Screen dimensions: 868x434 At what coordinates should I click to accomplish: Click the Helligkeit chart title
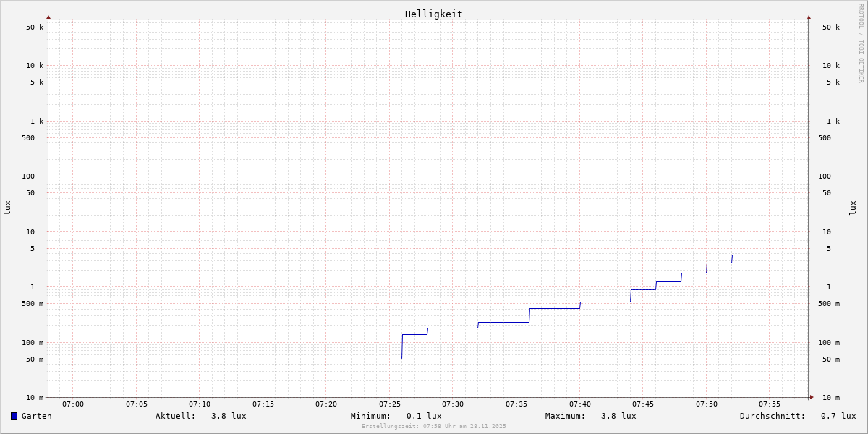[x=433, y=14]
